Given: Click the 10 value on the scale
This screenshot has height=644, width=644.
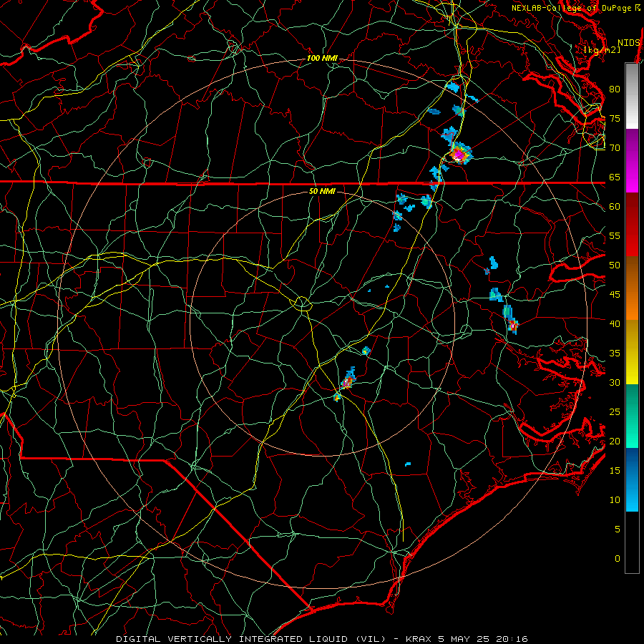Looking at the screenshot, I should click(615, 500).
